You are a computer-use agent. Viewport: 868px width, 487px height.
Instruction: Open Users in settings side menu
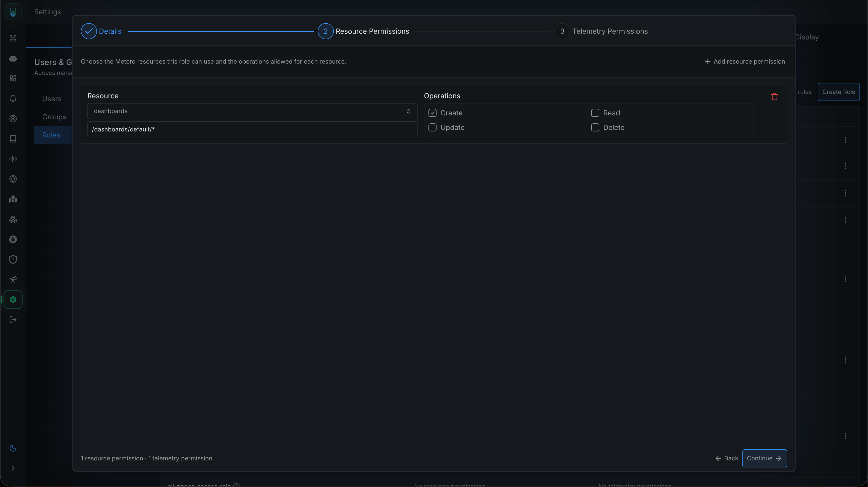point(51,99)
